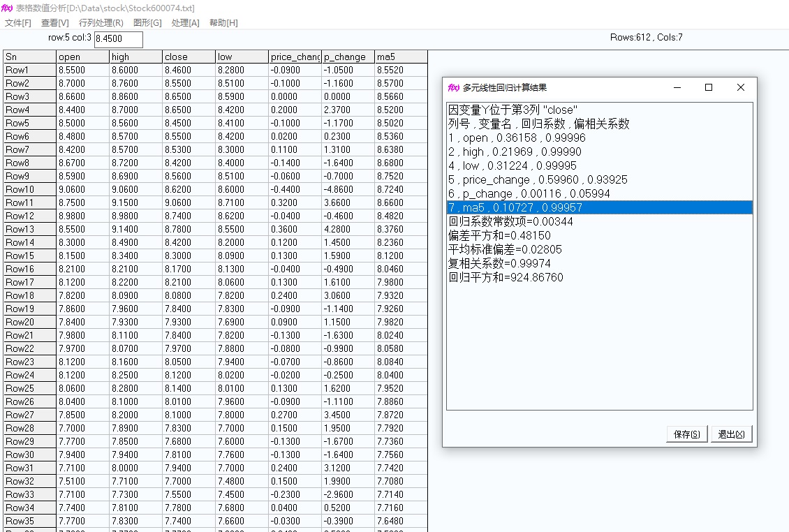Click Row27 price_change cell 0.2700
This screenshot has width=789, height=532.
click(295, 415)
